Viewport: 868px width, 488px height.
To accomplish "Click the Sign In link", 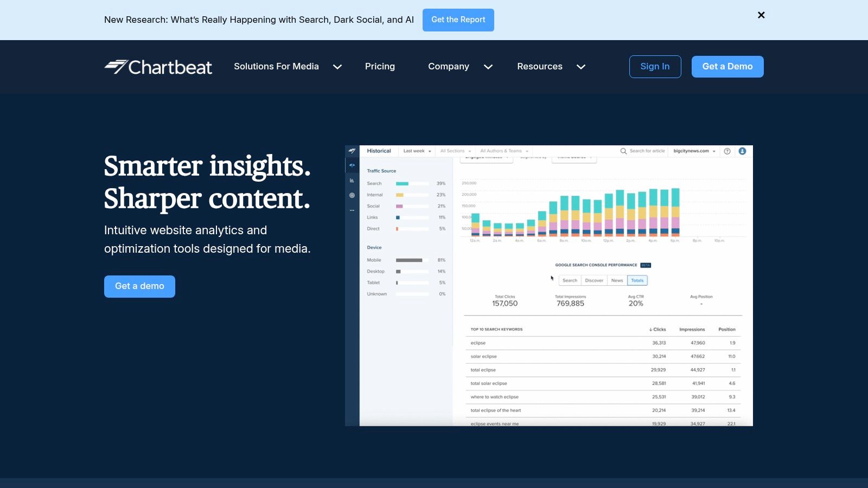I will 655,66.
